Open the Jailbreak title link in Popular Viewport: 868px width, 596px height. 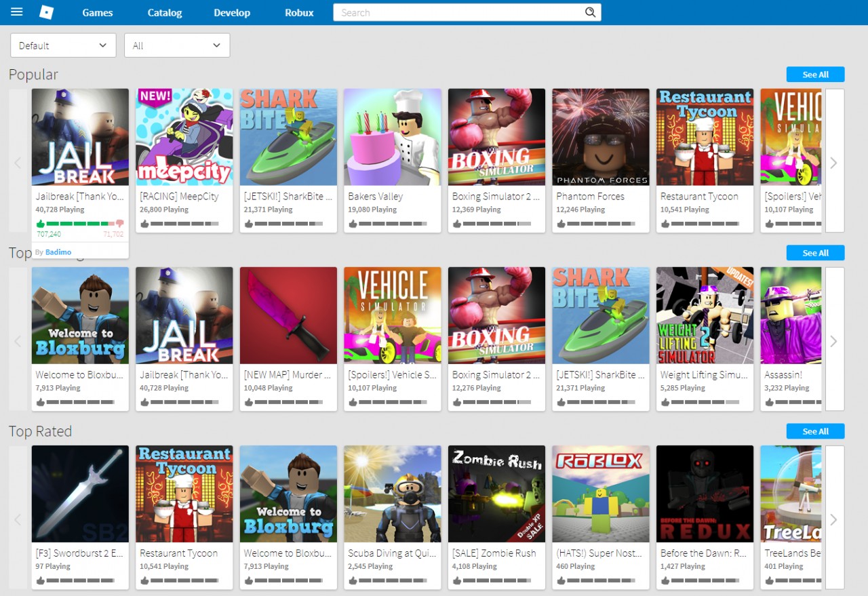coord(80,196)
